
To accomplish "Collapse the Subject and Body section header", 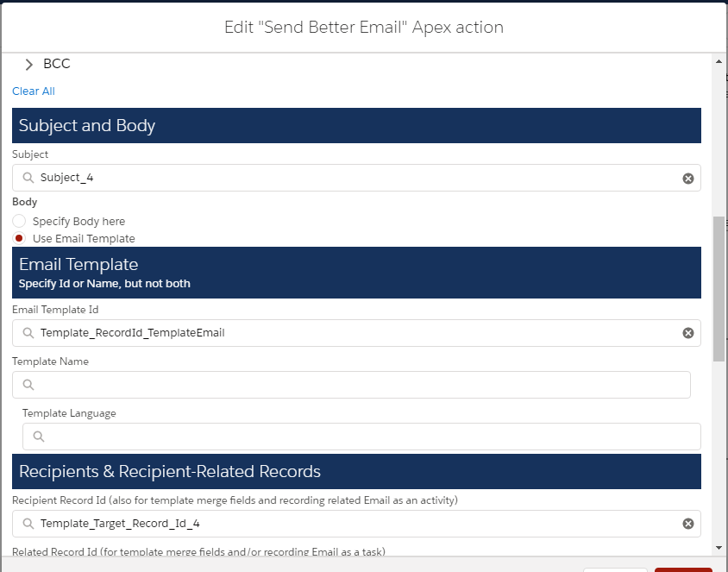I will [x=86, y=125].
